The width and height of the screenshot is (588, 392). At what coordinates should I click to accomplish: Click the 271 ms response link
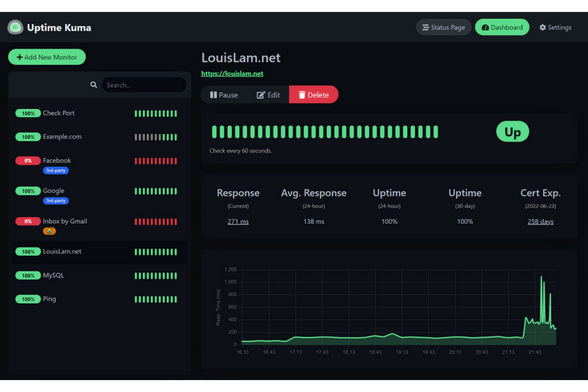click(x=238, y=221)
